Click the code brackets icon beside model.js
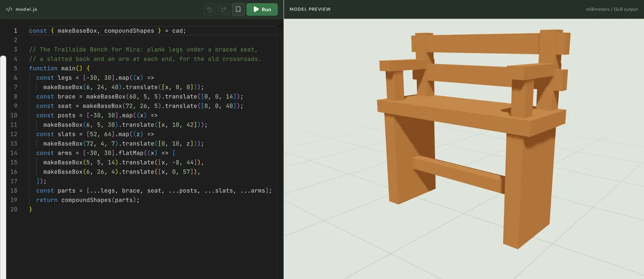Viewport: 644px width, 279px height. tap(9, 9)
